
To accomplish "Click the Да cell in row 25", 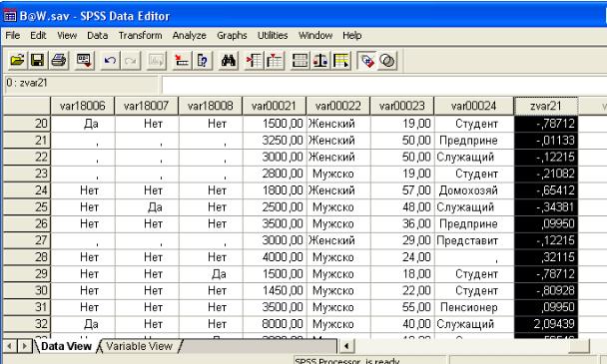I will click(147, 207).
